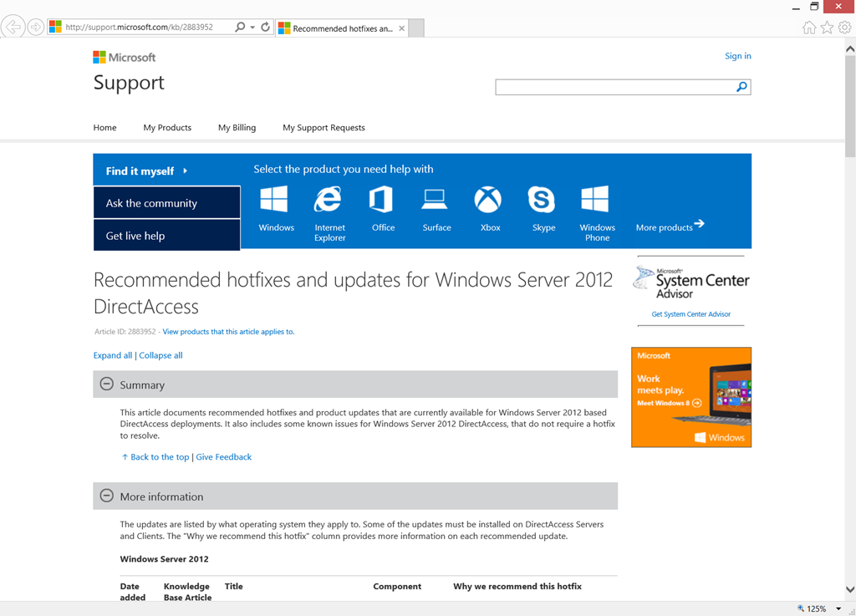The image size is (856, 616).
Task: Click the Sign in link
Action: click(737, 56)
